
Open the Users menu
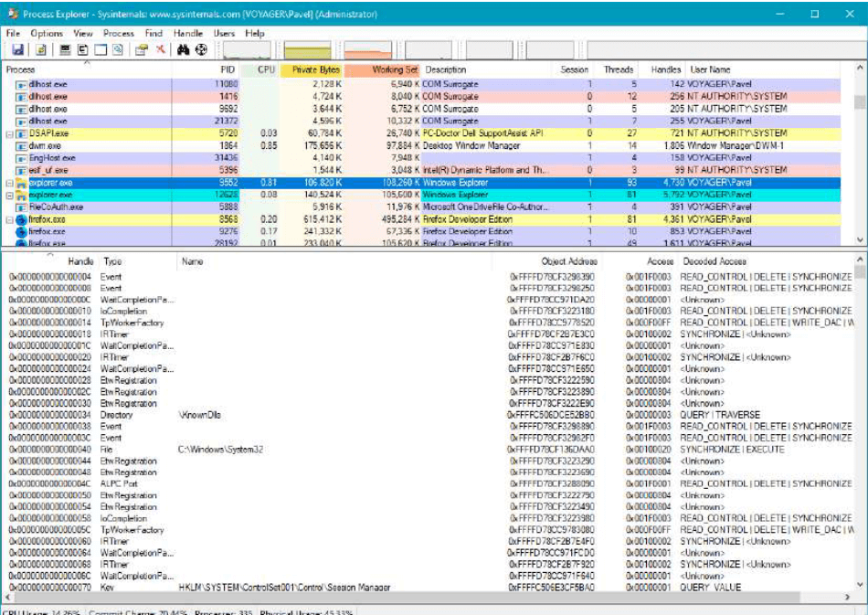(224, 33)
